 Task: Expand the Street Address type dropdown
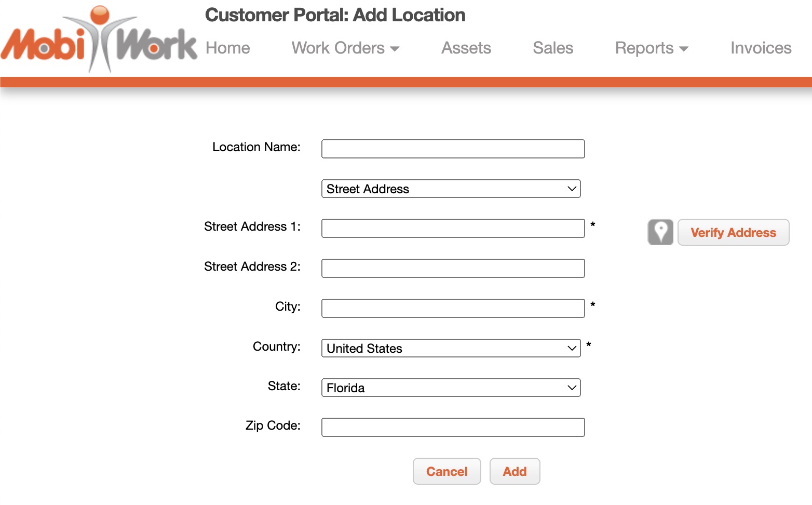pyautogui.click(x=451, y=189)
